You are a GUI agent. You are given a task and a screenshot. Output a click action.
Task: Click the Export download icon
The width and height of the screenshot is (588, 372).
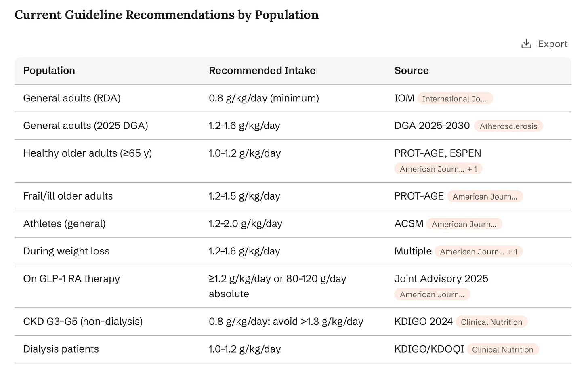(x=526, y=44)
